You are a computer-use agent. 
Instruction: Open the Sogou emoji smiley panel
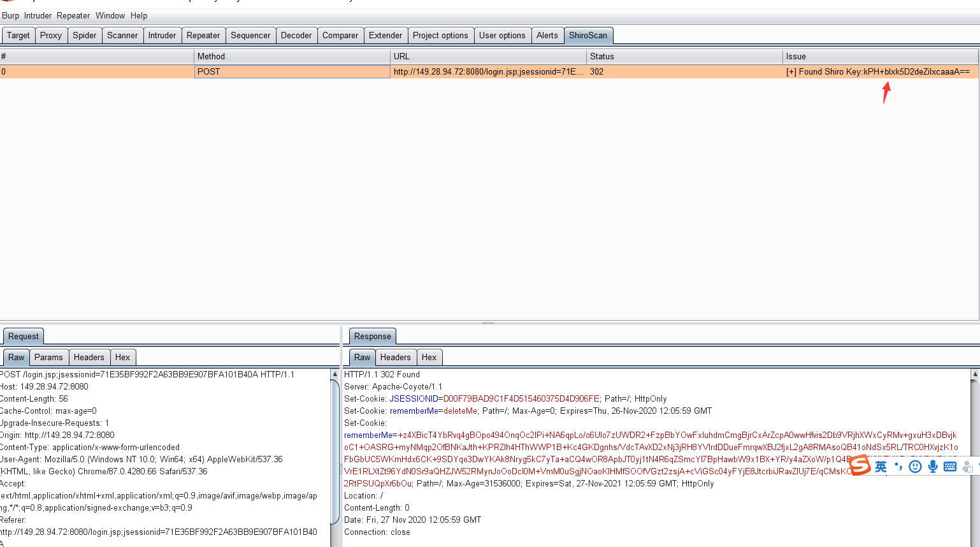pos(915,467)
